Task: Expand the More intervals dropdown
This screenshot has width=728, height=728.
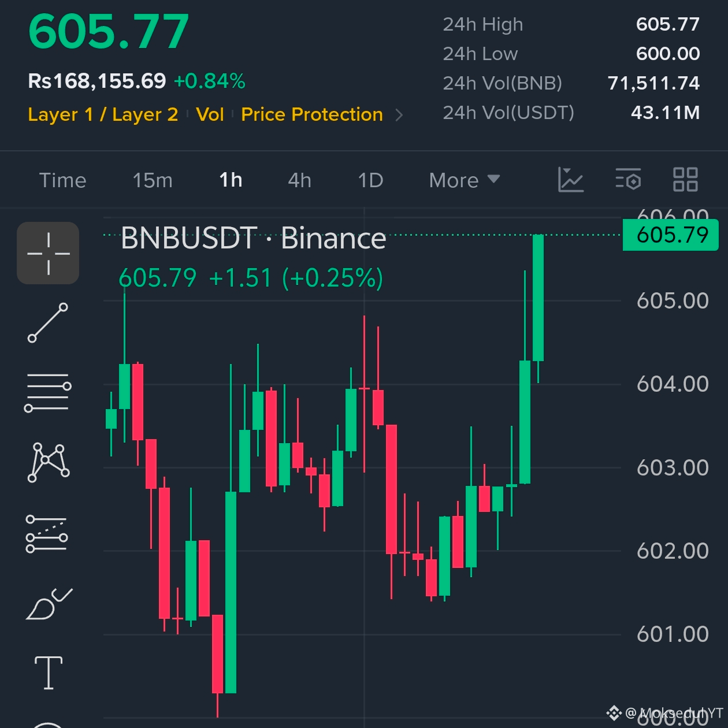Action: click(x=465, y=180)
